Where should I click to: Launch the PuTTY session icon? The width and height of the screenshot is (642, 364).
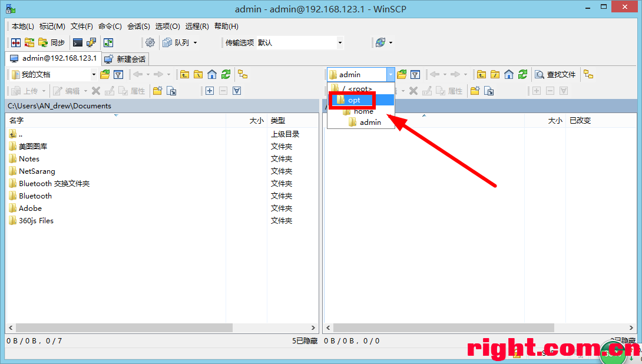point(91,42)
